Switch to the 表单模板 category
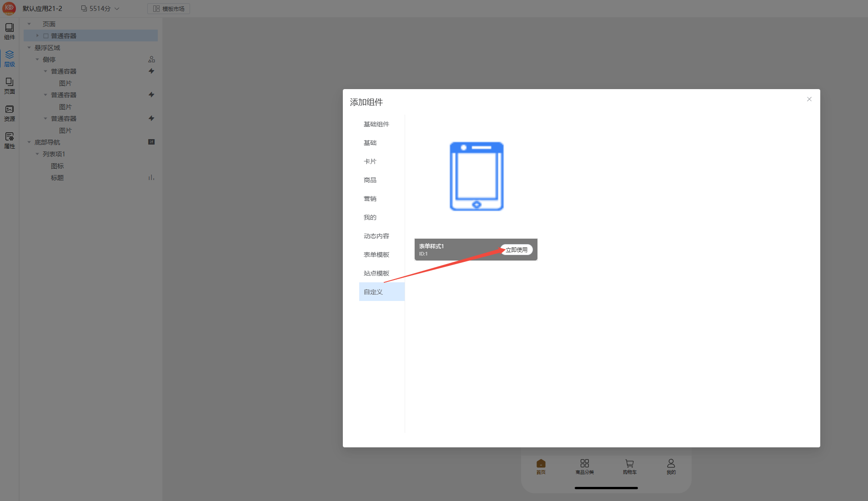This screenshot has width=868, height=501. point(376,255)
